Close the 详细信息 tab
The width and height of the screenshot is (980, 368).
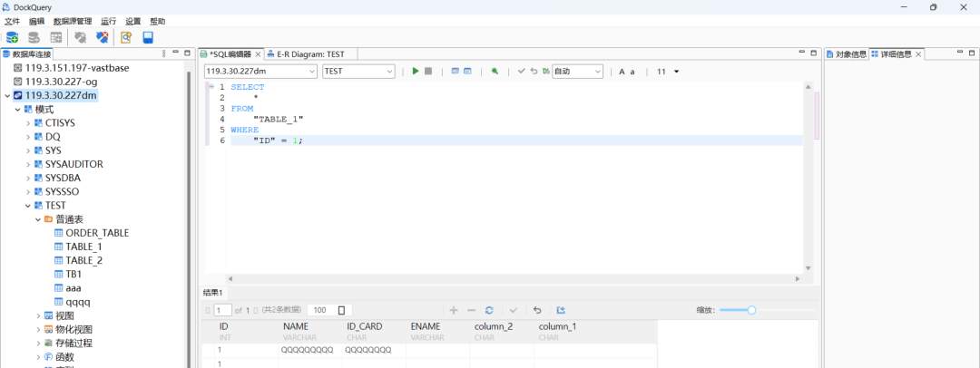(x=918, y=54)
